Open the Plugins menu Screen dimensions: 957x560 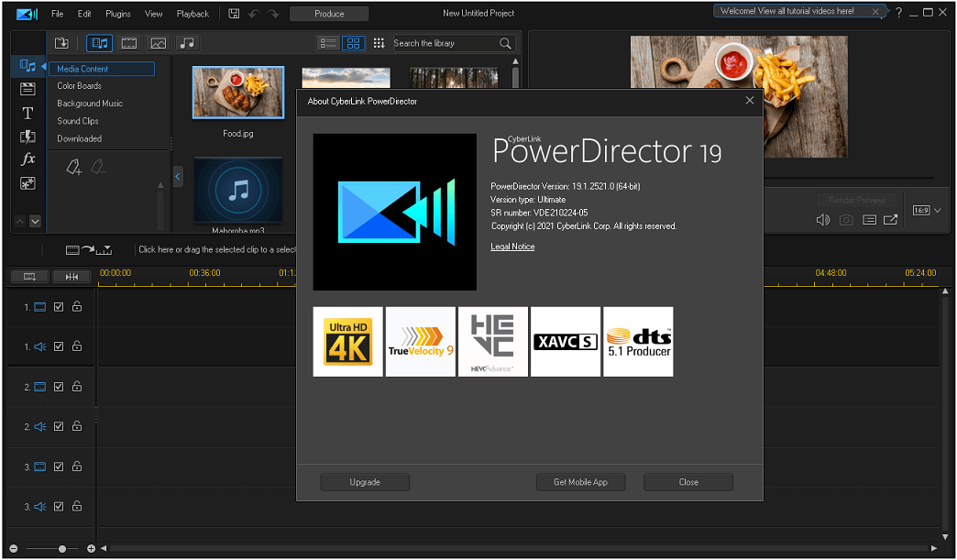[x=118, y=14]
